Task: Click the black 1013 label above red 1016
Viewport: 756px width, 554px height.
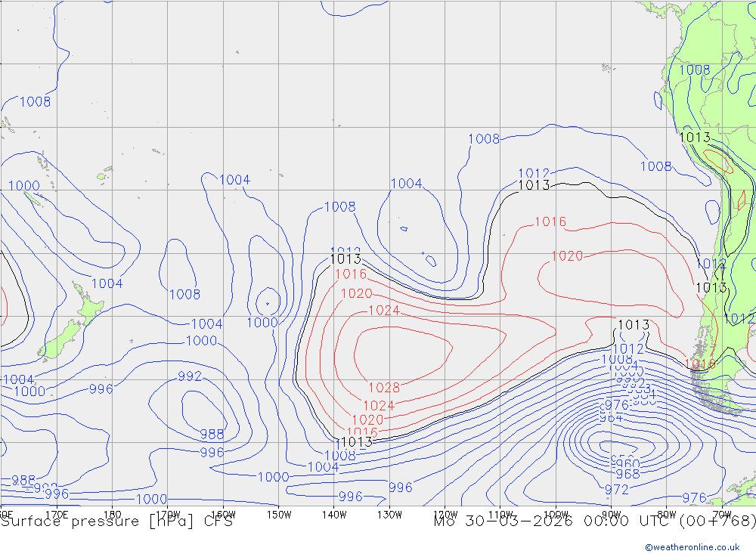Action: [x=345, y=259]
